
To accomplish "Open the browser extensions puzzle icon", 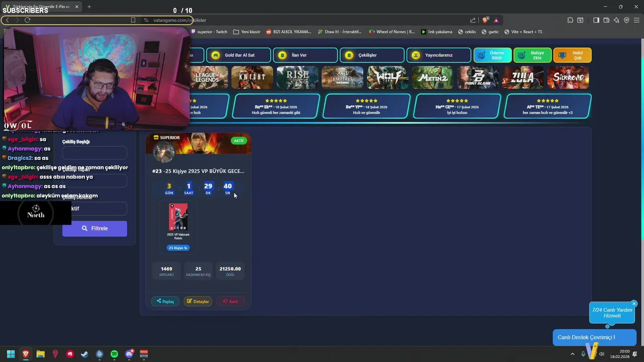I will tap(570, 20).
